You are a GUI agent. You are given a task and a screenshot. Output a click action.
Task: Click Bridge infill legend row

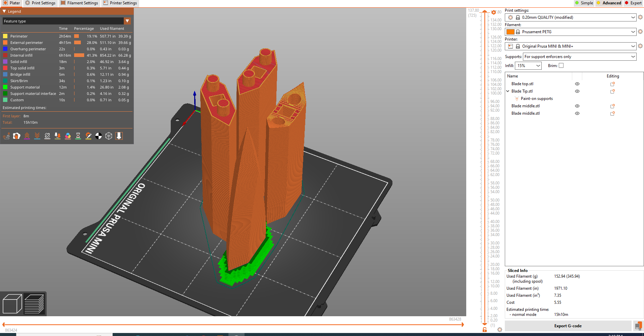pyautogui.click(x=67, y=74)
